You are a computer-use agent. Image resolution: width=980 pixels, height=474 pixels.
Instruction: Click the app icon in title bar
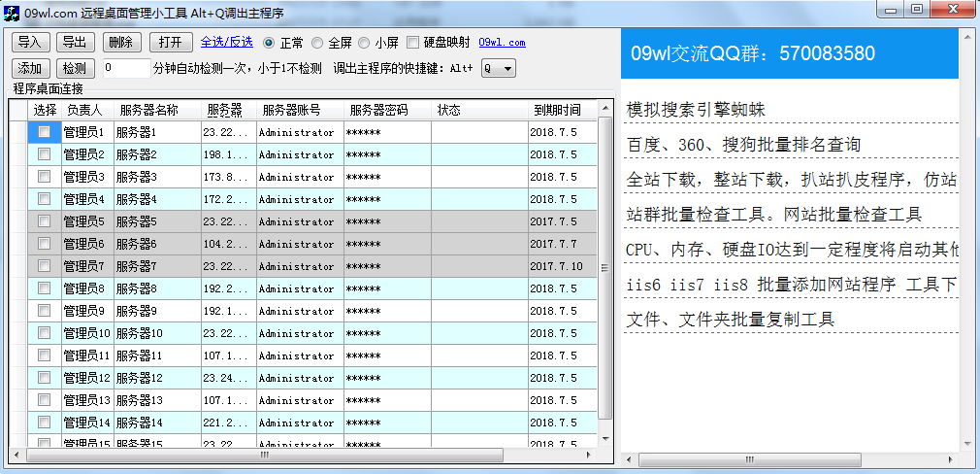tap(12, 10)
